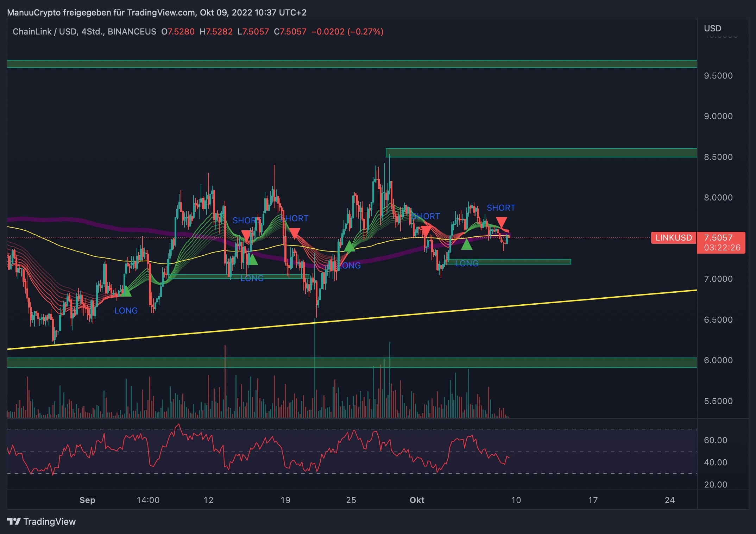Click the 03:22:26 candle countdown timer
This screenshot has width=756, height=534.
722,248
